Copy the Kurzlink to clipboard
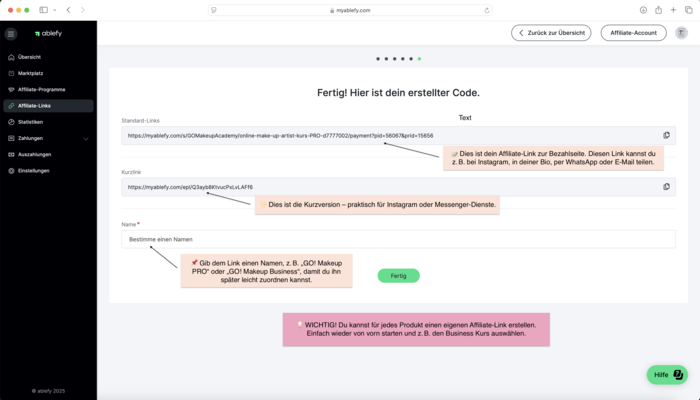This screenshot has height=400, width=700. pyautogui.click(x=666, y=187)
